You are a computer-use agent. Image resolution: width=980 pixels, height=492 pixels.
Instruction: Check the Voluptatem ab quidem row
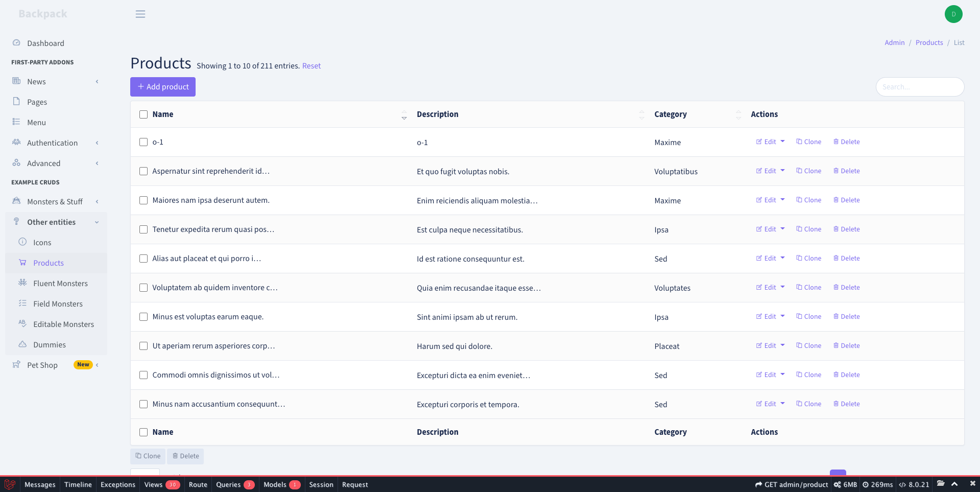pos(144,288)
